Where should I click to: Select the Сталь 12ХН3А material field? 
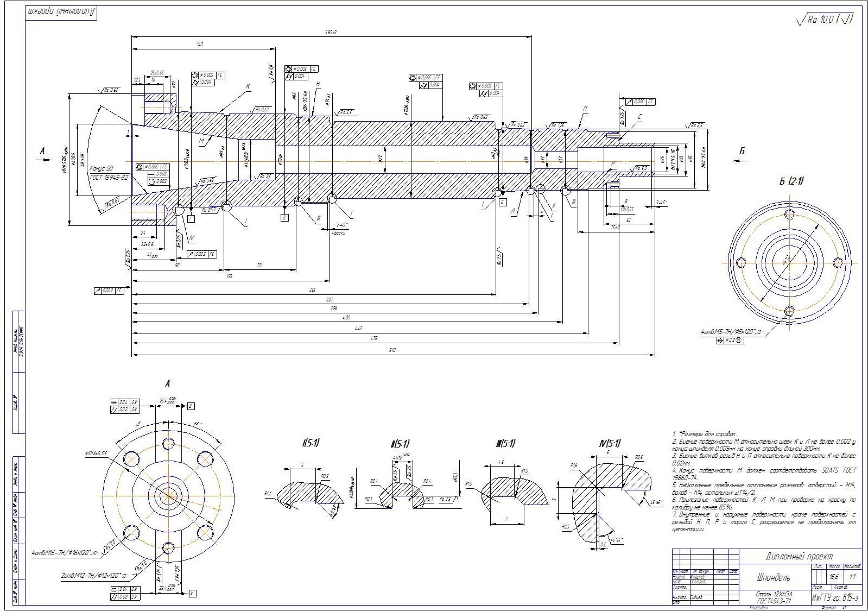(773, 597)
